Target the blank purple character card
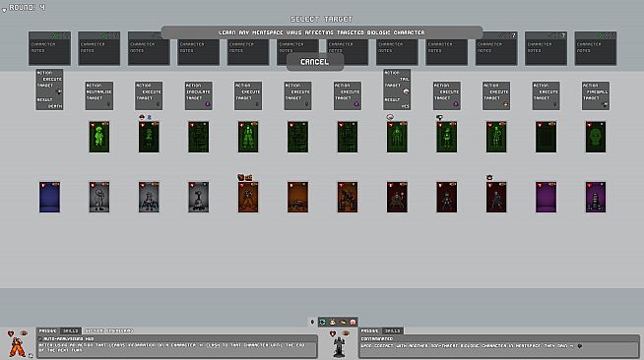 tap(546, 198)
